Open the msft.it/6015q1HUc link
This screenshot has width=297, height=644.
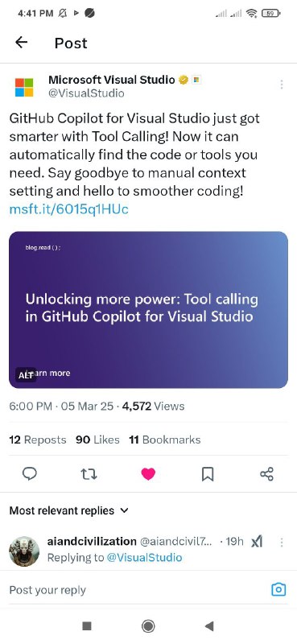68,209
